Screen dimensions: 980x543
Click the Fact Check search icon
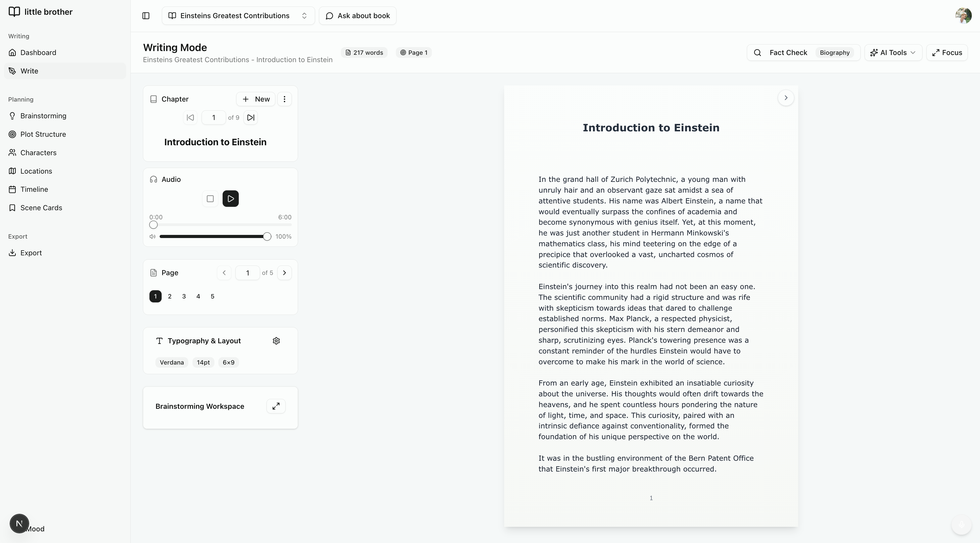pos(757,52)
